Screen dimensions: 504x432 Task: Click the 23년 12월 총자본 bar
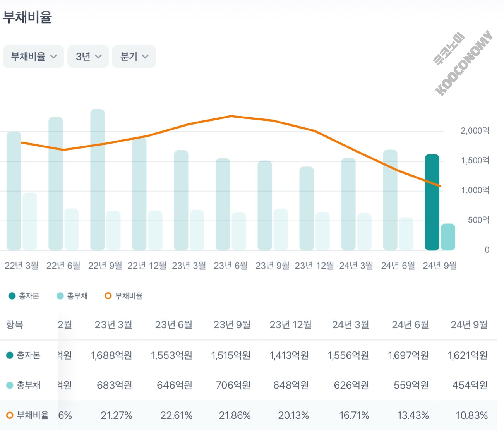pyautogui.click(x=307, y=209)
